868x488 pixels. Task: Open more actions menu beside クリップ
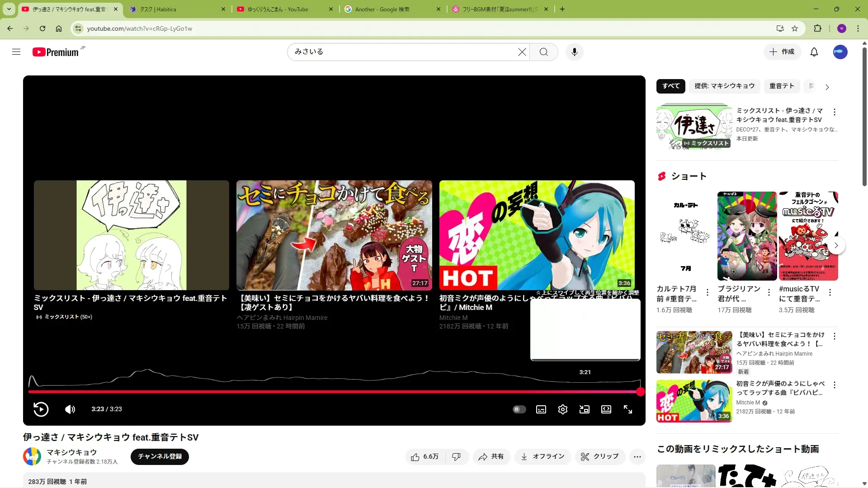pos(637,457)
